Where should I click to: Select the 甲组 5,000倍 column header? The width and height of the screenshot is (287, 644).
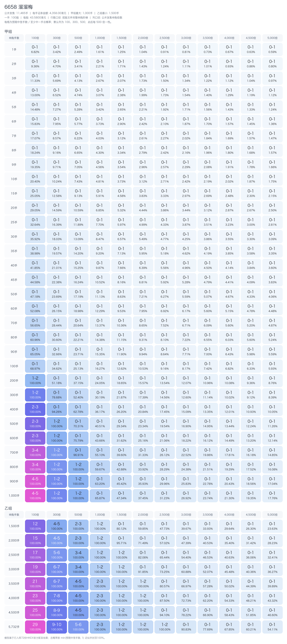click(x=272, y=38)
